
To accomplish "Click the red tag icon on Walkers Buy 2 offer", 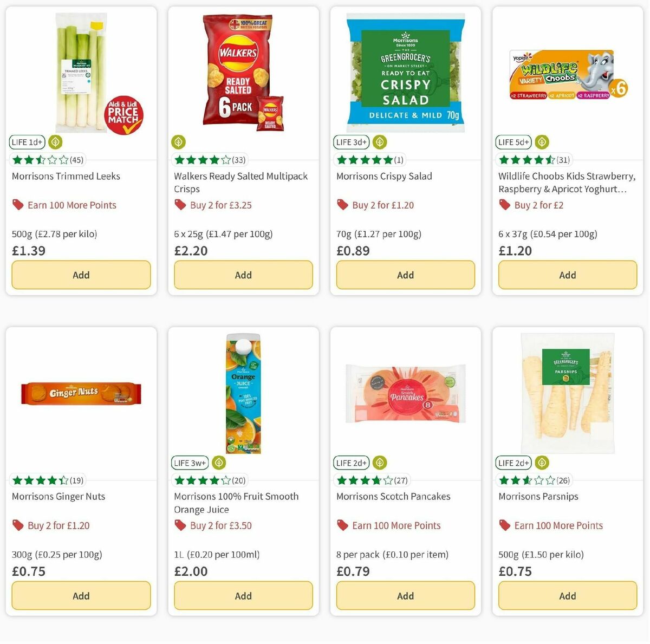I will (180, 205).
